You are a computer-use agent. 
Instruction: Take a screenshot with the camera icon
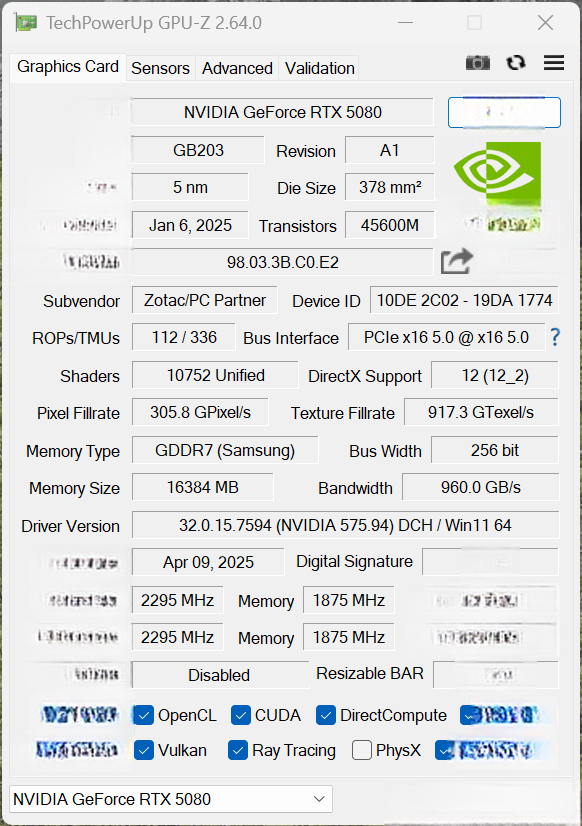478,63
